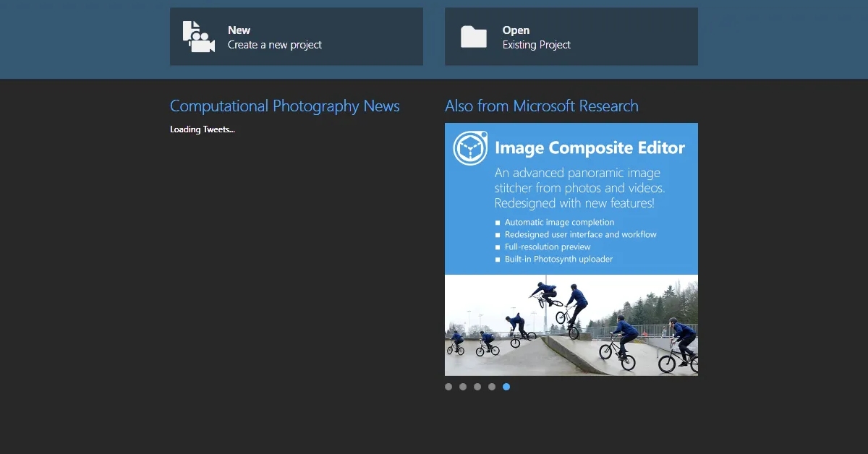Viewport: 868px width, 454px height.
Task: Click the "New" title text
Action: tap(239, 30)
